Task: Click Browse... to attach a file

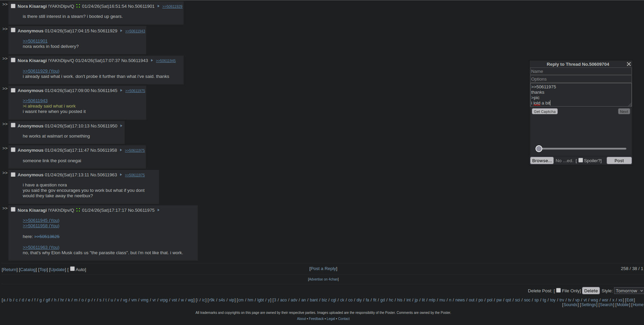Action: click(x=542, y=160)
